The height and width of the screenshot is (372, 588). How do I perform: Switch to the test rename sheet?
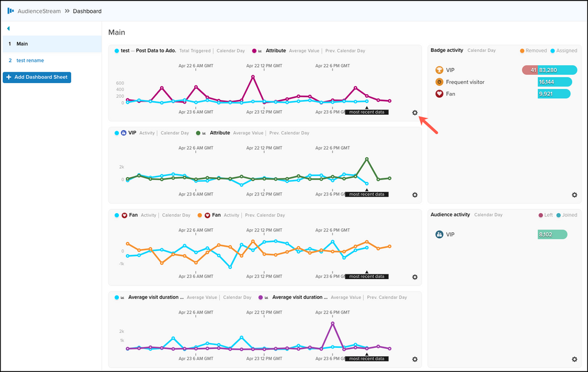pos(29,60)
